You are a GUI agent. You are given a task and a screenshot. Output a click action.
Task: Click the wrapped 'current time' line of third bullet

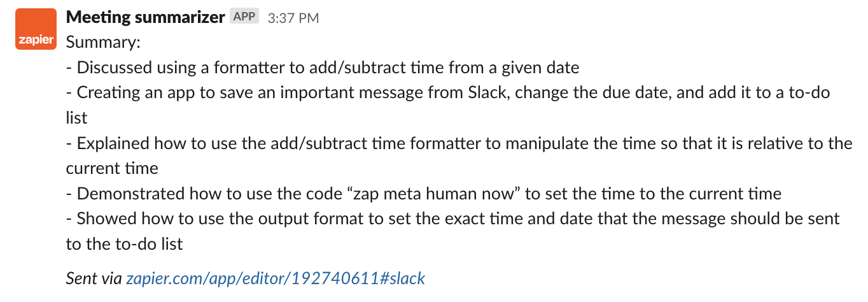112,169
